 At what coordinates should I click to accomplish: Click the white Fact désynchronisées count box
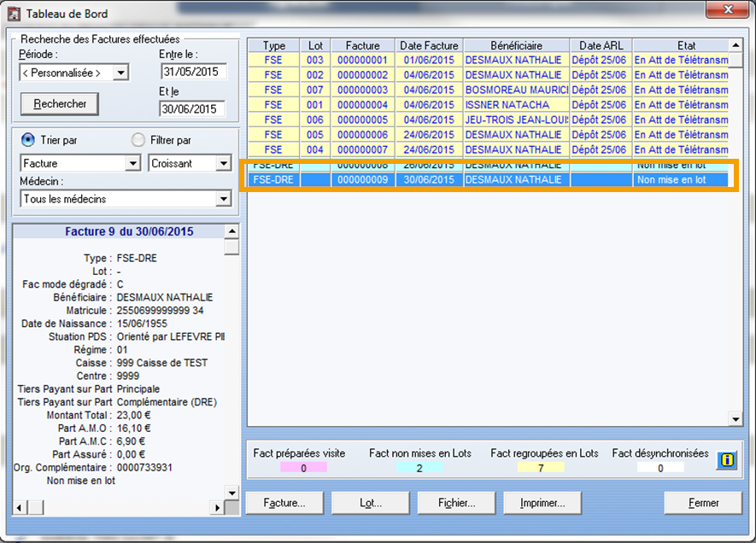pos(660,467)
